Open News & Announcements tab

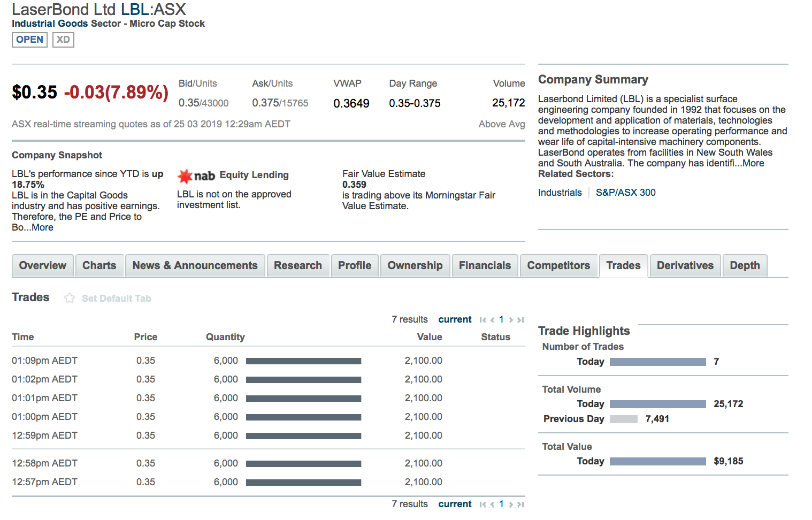tap(195, 266)
